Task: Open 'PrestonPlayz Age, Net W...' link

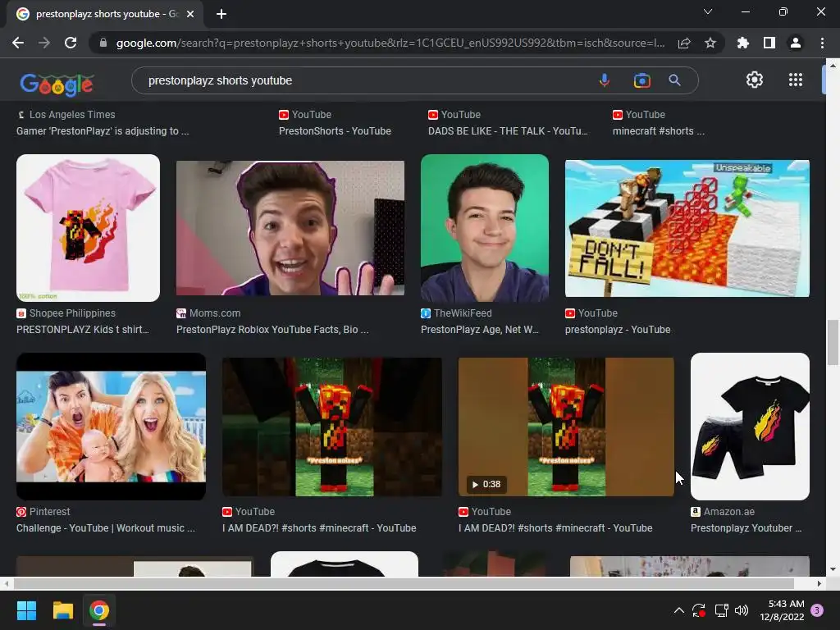Action: tap(479, 330)
